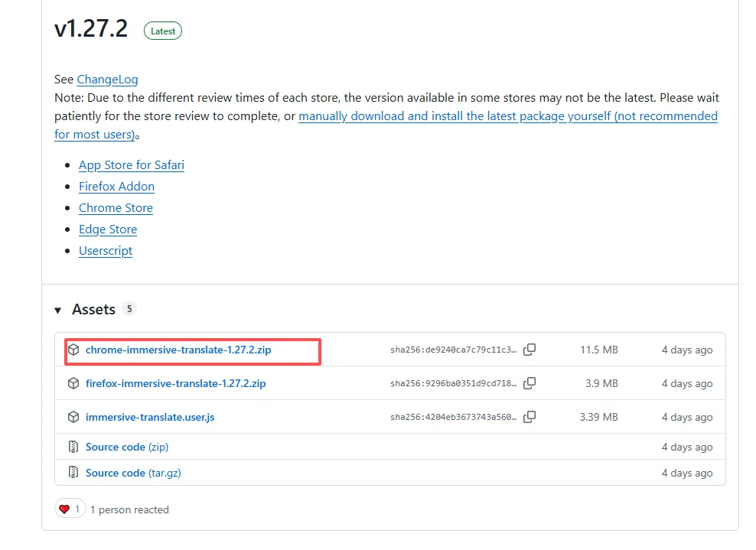Click zip file icon beside Source code (zip)

[x=73, y=447]
